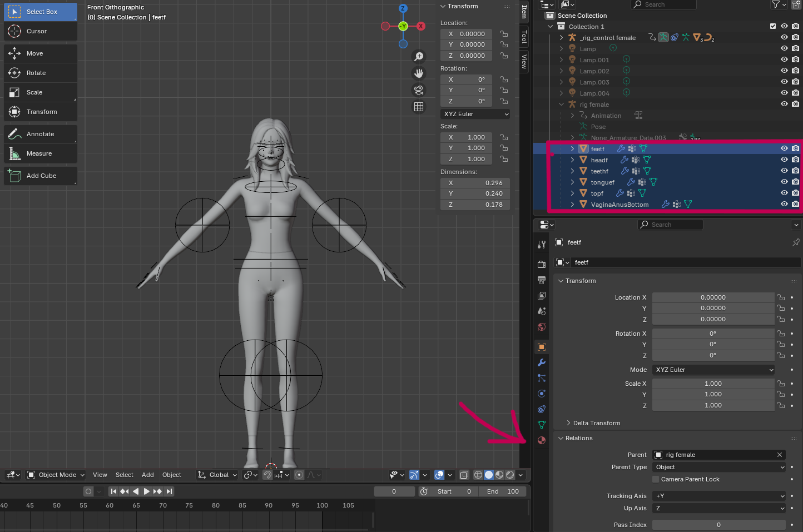Image resolution: width=803 pixels, height=532 pixels.
Task: Enable Camera Parent Lock checkbox
Action: [x=656, y=479]
